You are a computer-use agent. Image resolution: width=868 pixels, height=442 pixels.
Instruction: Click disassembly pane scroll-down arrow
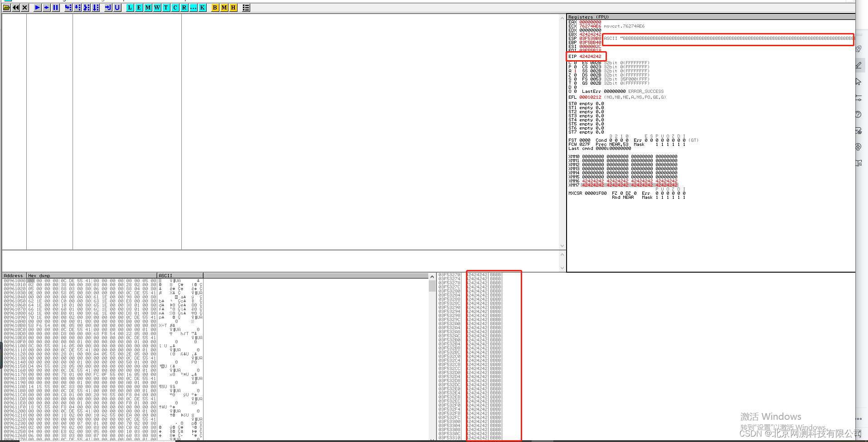(562, 246)
